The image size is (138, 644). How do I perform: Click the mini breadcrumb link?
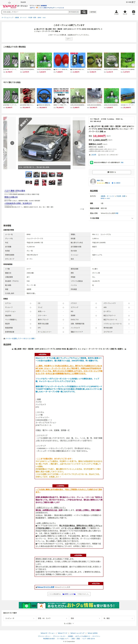[44, 18]
